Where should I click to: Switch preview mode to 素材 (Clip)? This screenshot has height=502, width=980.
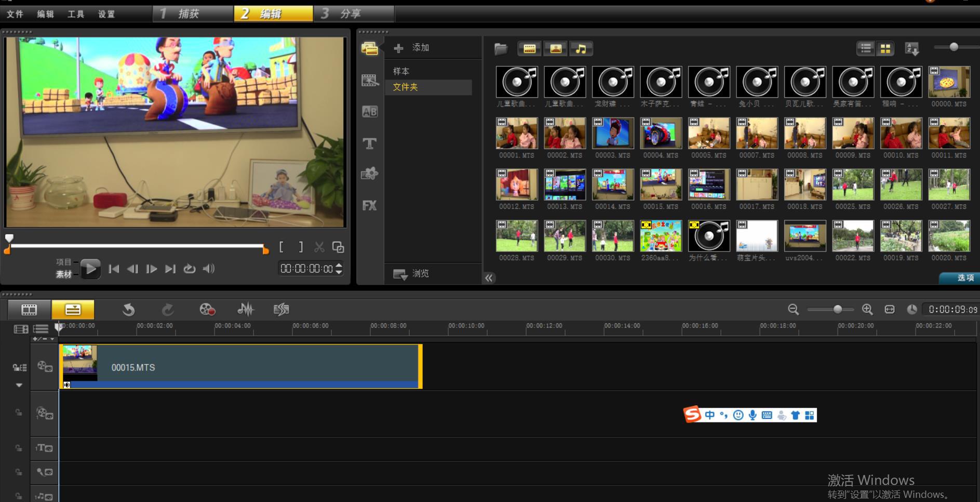tap(63, 274)
